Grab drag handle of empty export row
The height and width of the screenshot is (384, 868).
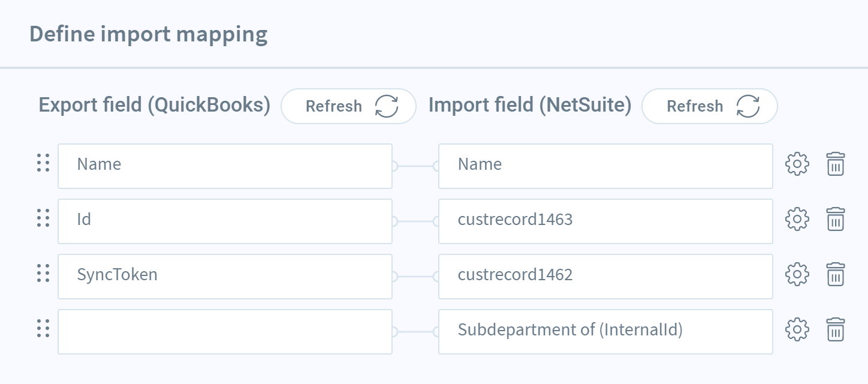click(43, 328)
